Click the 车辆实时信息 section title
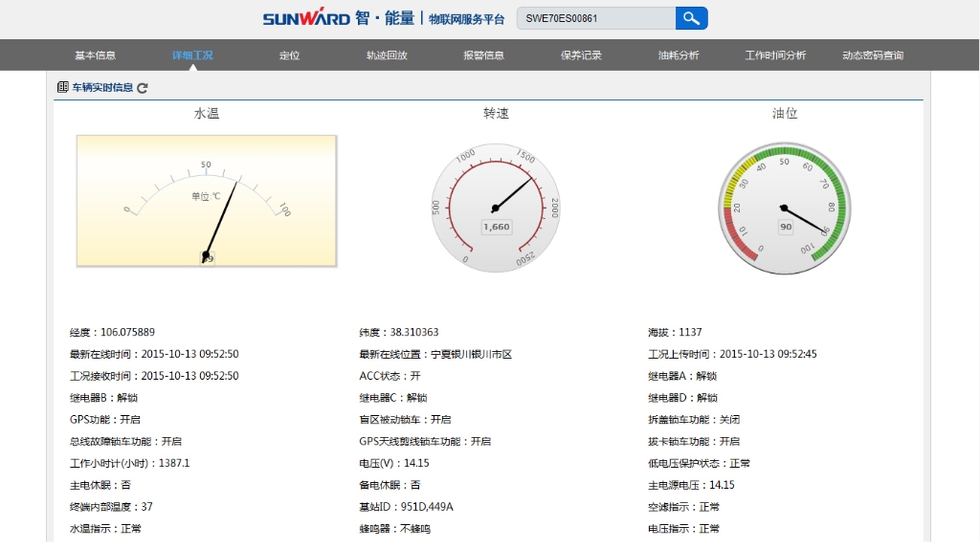 pyautogui.click(x=102, y=88)
